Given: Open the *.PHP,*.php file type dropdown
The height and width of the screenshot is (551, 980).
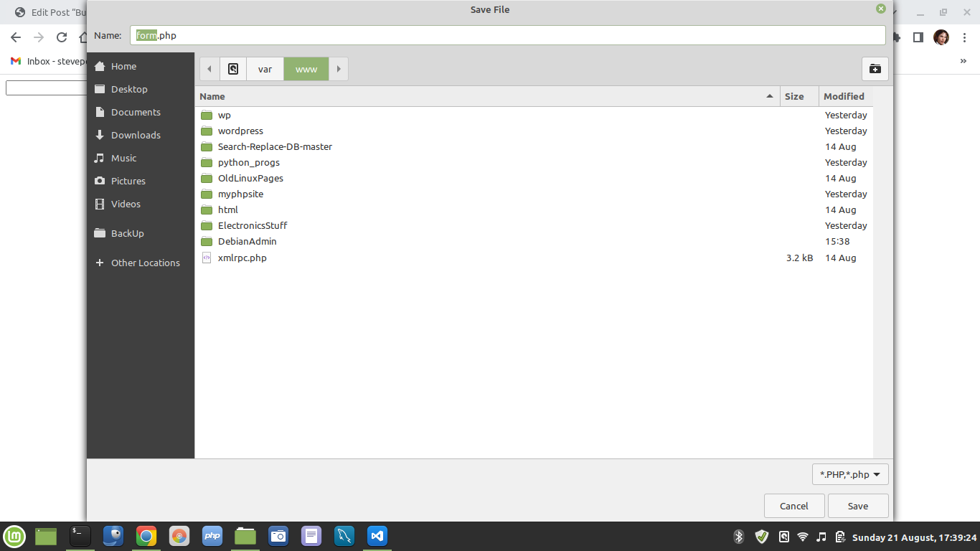Looking at the screenshot, I should point(850,474).
